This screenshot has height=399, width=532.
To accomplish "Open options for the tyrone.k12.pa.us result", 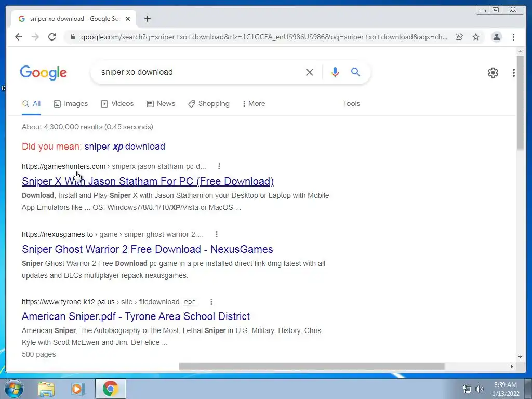I will (x=211, y=302).
